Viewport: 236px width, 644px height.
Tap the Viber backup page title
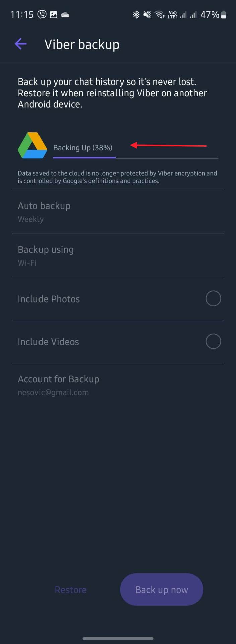tap(82, 44)
